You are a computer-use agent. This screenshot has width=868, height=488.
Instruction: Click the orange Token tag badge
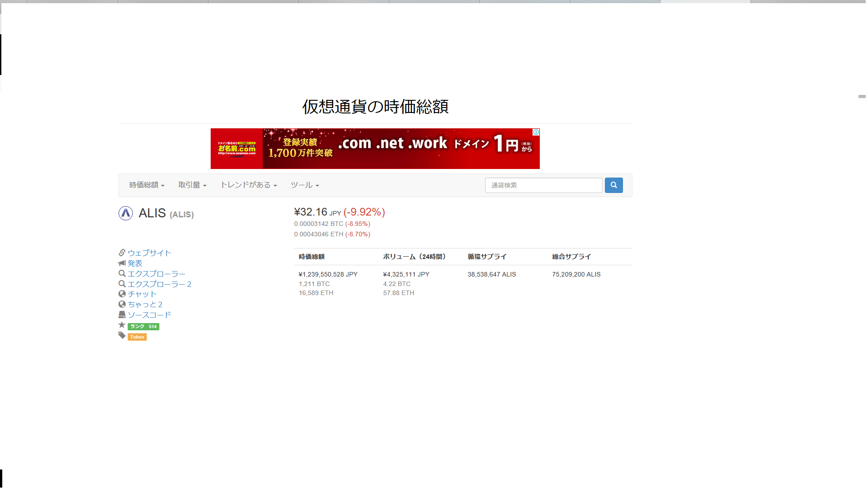(x=137, y=337)
